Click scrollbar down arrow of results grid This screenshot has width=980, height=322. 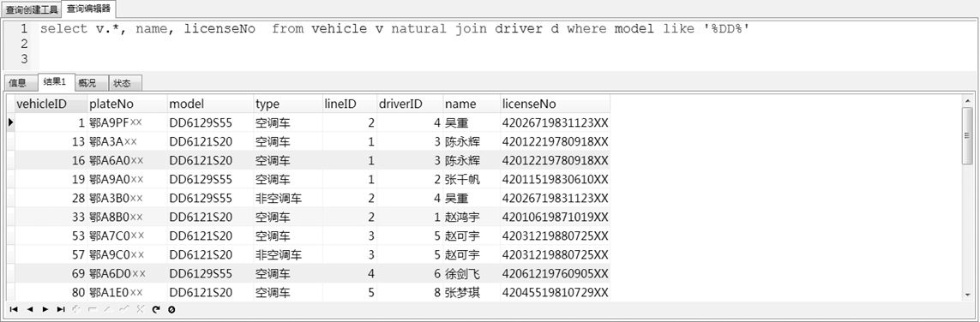click(967, 295)
